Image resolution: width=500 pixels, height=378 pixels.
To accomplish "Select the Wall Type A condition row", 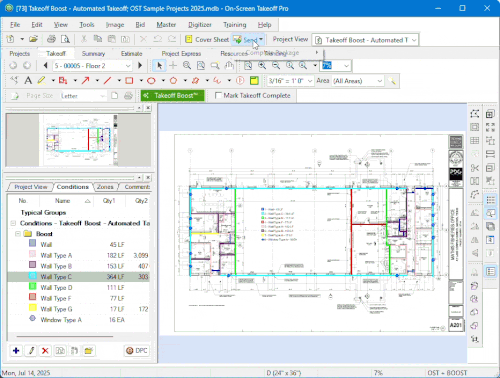I will pos(79,255).
